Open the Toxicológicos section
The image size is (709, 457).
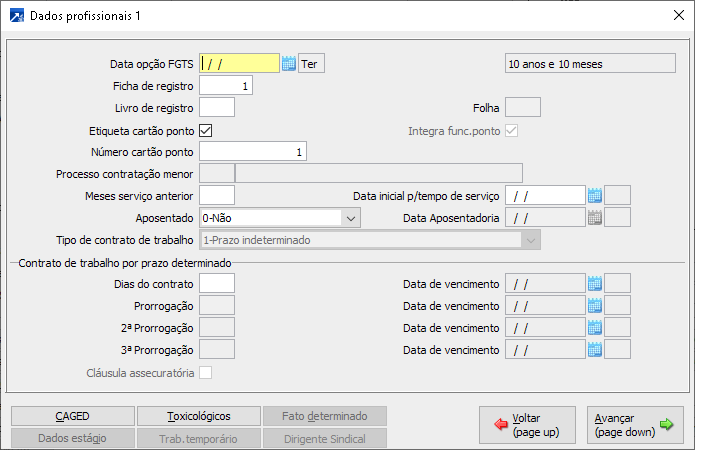click(x=198, y=416)
